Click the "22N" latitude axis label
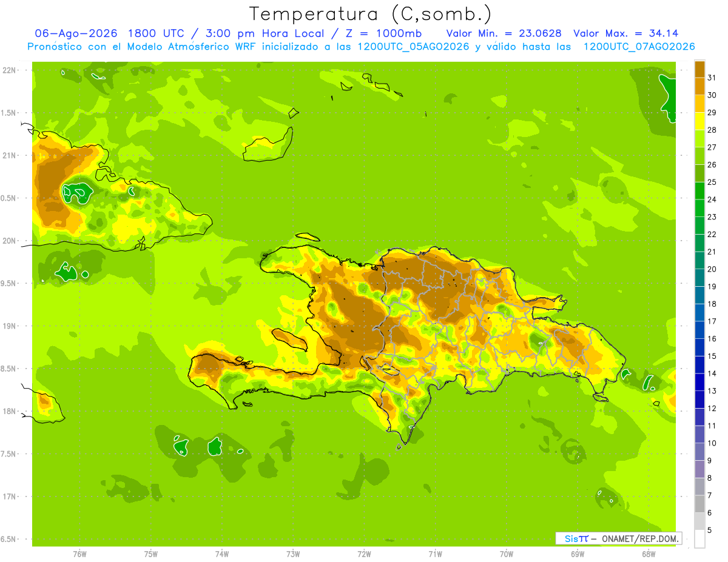Image resolution: width=728 pixels, height=562 pixels. (x=10, y=70)
